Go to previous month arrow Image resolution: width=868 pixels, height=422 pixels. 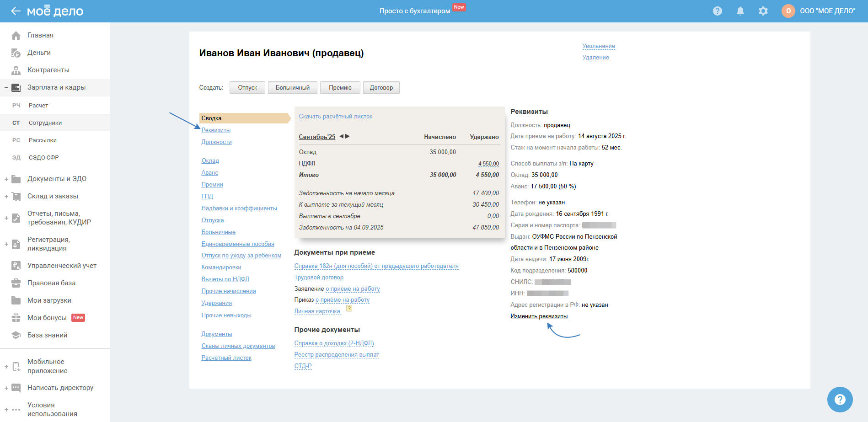click(x=341, y=136)
